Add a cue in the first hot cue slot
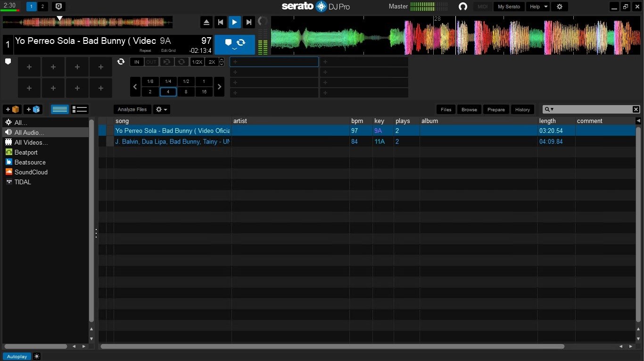644x361 pixels. 29,67
